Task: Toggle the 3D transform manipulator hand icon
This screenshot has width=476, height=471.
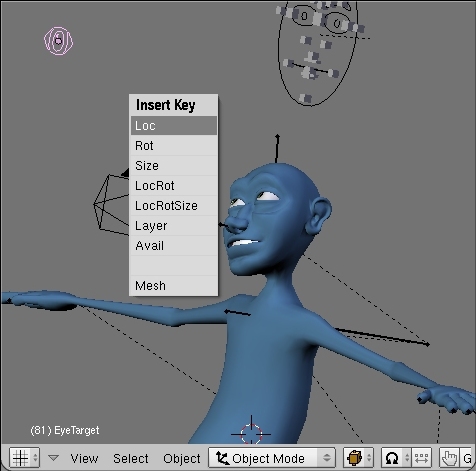Action: [449, 458]
